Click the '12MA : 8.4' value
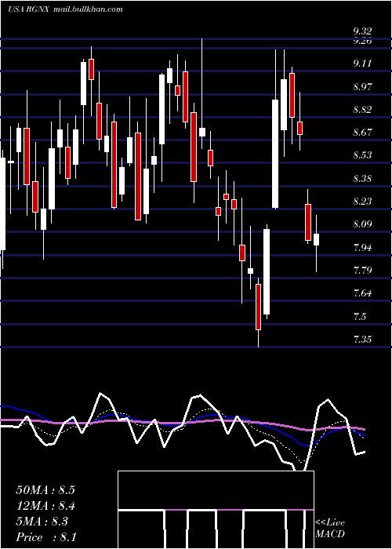 click(x=45, y=506)
